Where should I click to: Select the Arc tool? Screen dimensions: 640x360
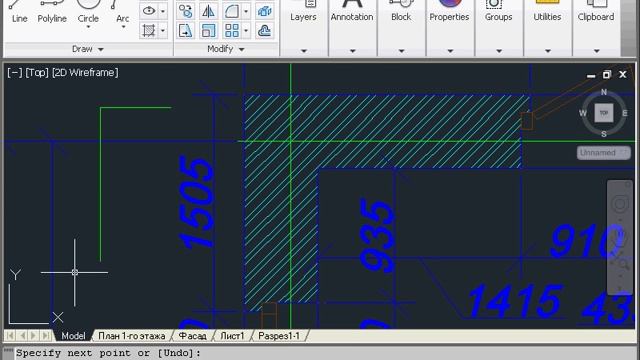(x=122, y=12)
